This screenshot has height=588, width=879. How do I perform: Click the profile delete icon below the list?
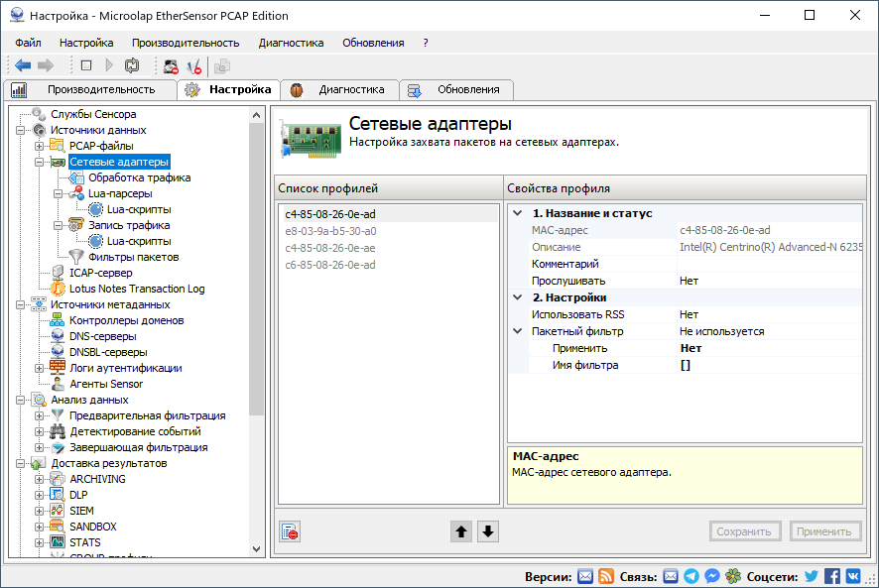point(289,531)
